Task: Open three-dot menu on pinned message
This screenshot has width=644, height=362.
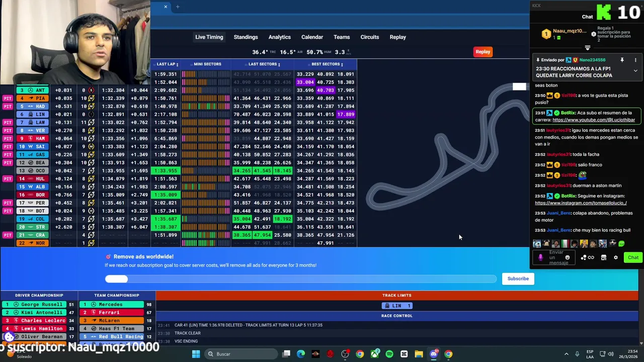Action: click(x=635, y=60)
